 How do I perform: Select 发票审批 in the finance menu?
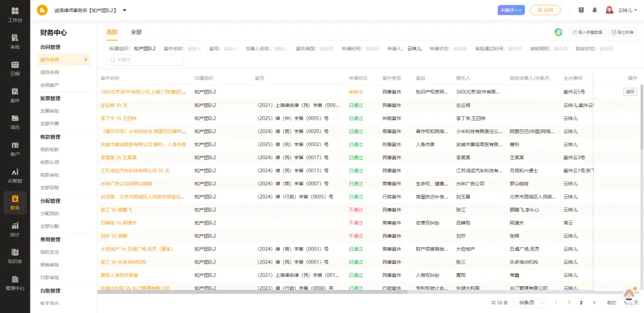[49, 111]
